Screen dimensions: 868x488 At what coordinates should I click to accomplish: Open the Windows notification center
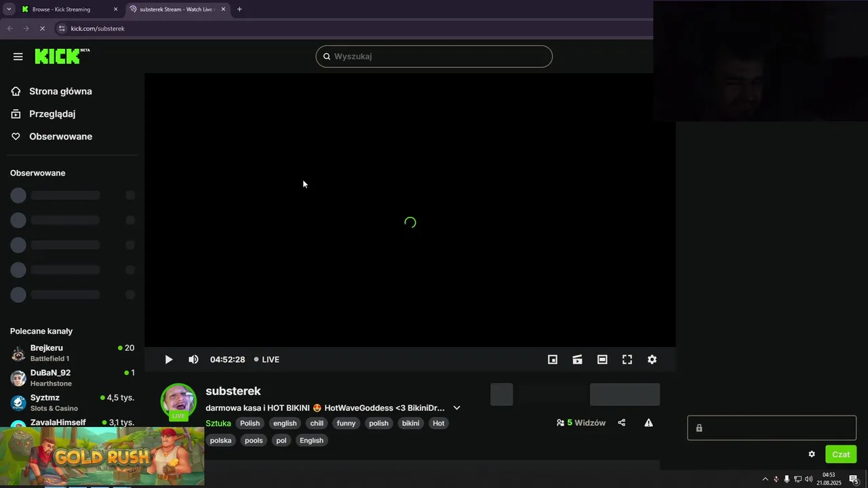click(x=854, y=480)
